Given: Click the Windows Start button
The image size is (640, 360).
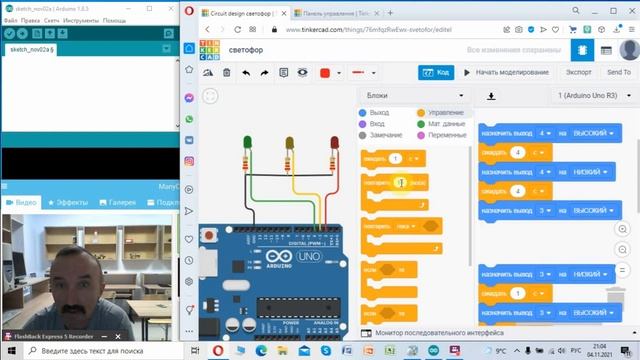Looking at the screenshot, I should point(11,351).
